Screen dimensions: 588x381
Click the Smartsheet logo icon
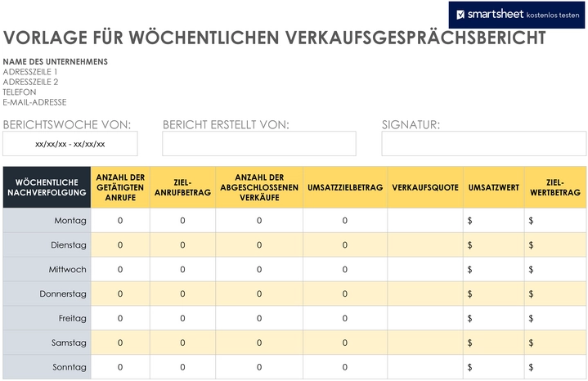pos(460,15)
